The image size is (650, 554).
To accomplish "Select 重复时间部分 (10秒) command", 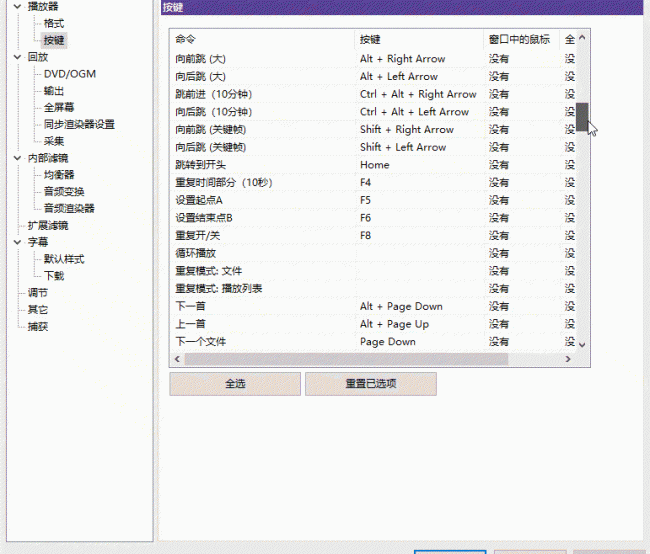I will (x=373, y=182).
